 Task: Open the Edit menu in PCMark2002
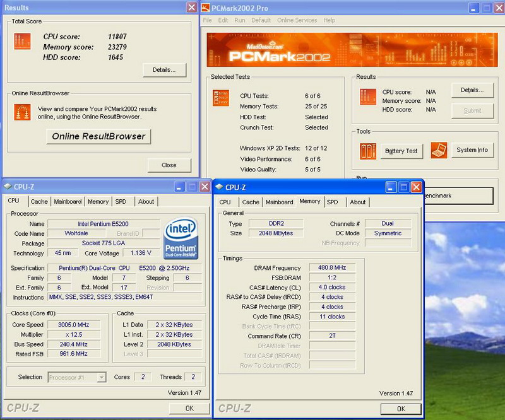coord(223,20)
